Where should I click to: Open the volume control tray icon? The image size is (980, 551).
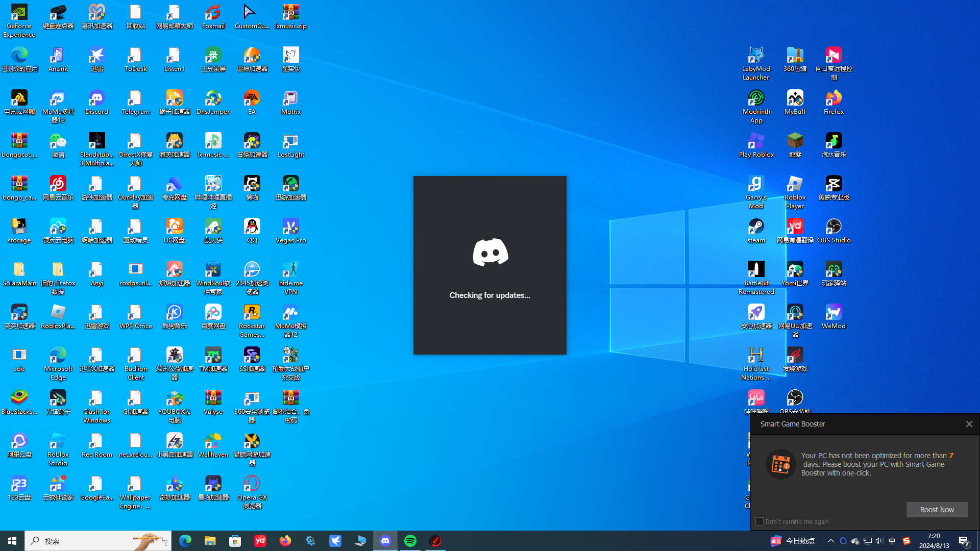tap(879, 541)
